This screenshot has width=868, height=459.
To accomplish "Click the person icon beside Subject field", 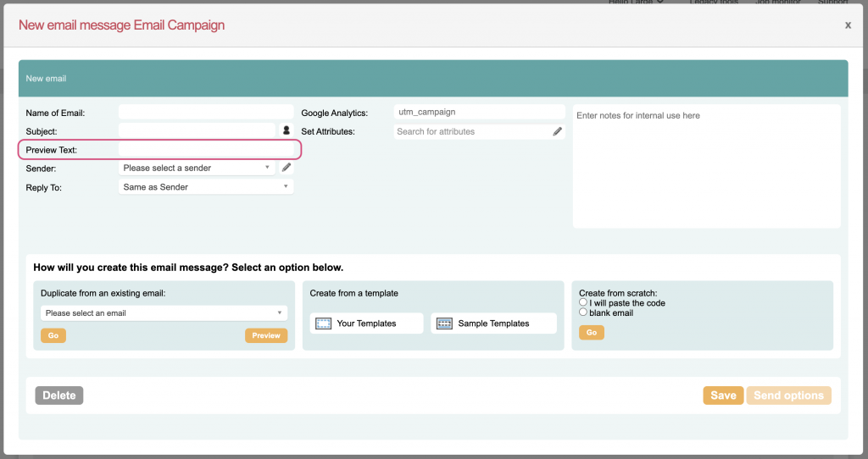I will pyautogui.click(x=287, y=131).
